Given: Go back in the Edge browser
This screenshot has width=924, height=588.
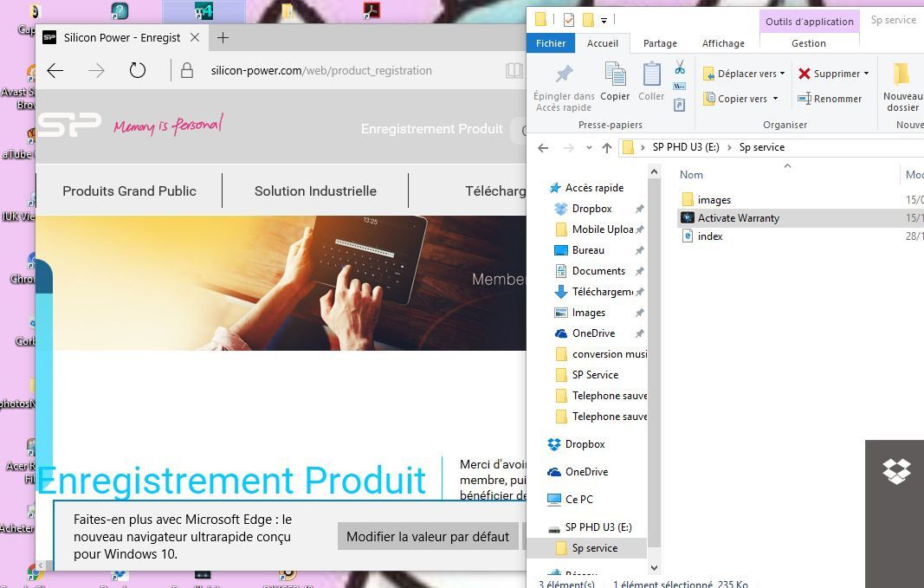Looking at the screenshot, I should pyautogui.click(x=55, y=71).
